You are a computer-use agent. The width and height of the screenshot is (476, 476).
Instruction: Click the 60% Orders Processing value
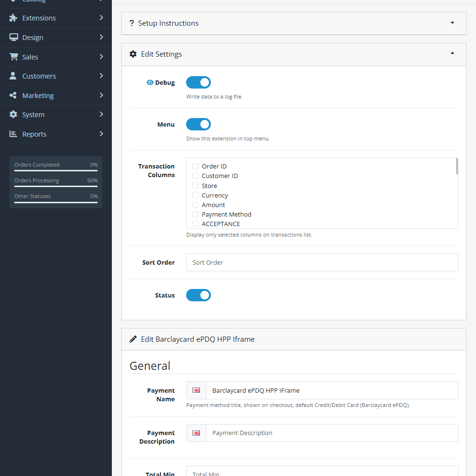coord(92,180)
